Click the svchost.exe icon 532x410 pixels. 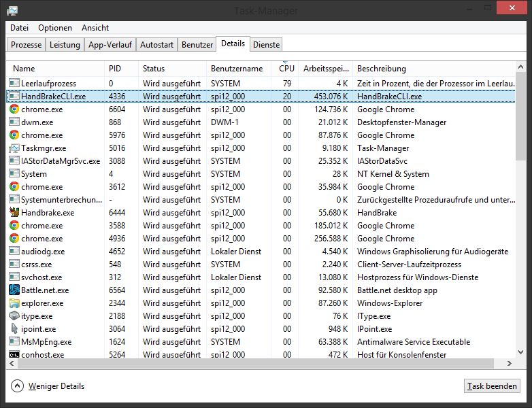pos(14,277)
